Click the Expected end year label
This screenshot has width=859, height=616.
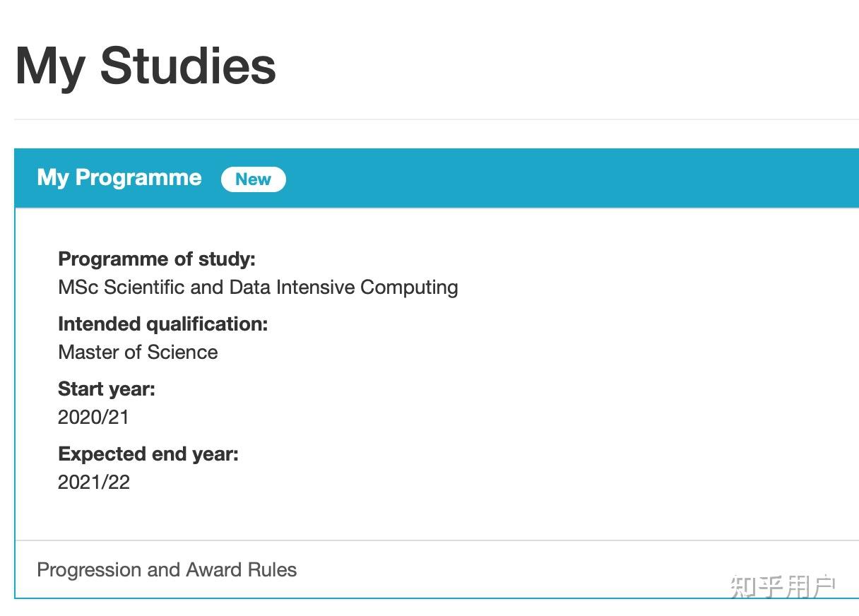click(148, 454)
